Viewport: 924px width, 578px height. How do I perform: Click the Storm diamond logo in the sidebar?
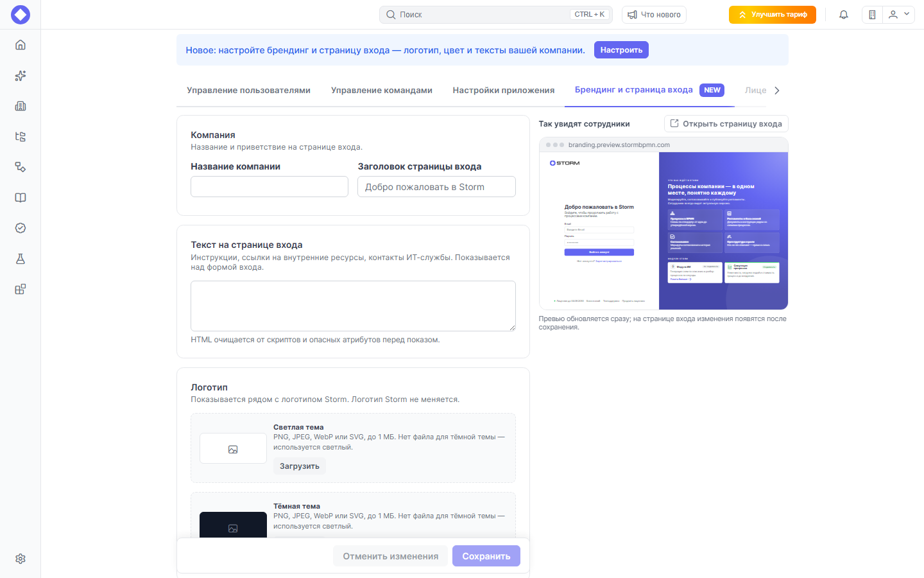tap(21, 15)
